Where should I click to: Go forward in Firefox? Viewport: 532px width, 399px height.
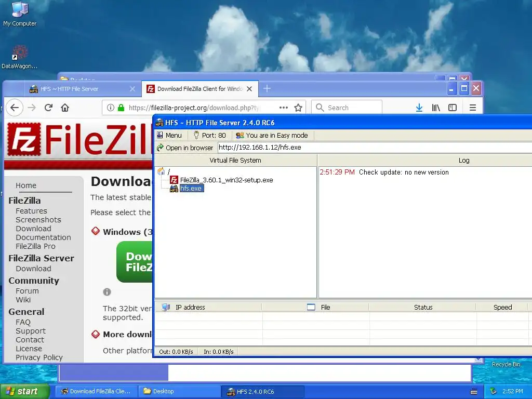[32, 108]
